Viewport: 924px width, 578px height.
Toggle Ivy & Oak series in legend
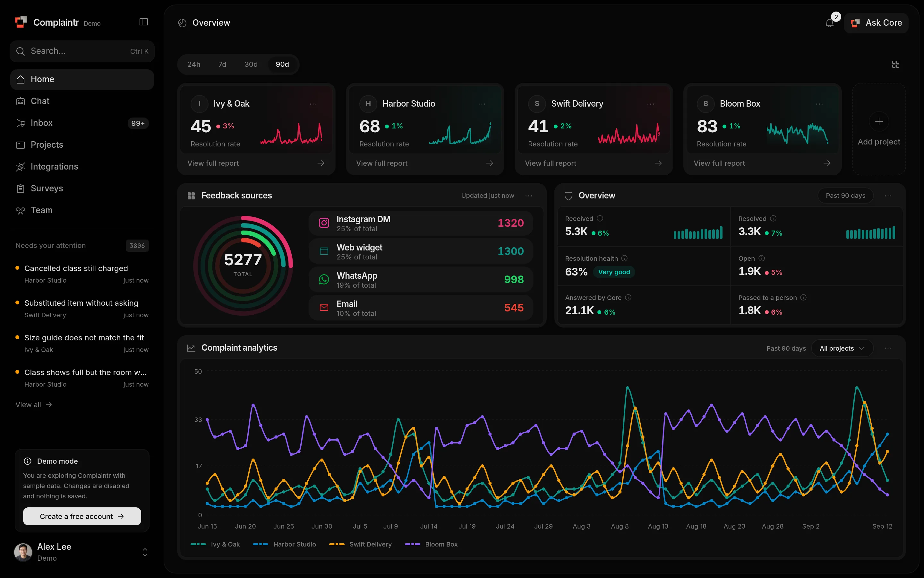point(215,544)
